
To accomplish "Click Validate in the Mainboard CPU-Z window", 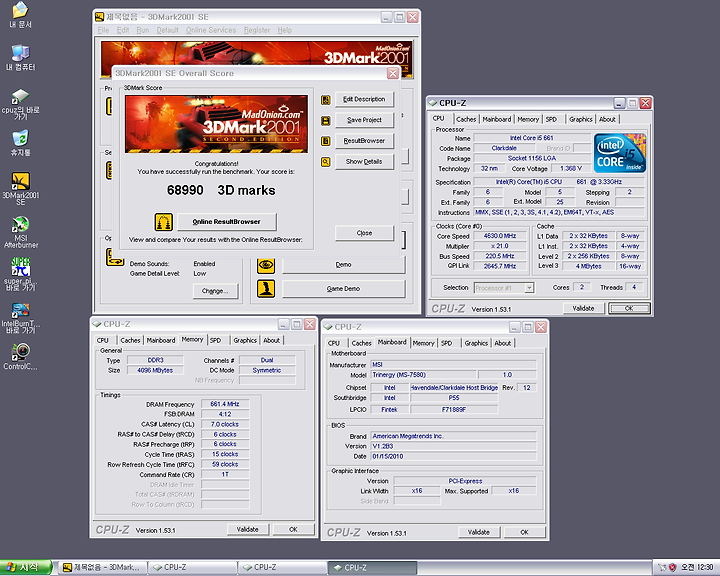I will pyautogui.click(x=478, y=532).
